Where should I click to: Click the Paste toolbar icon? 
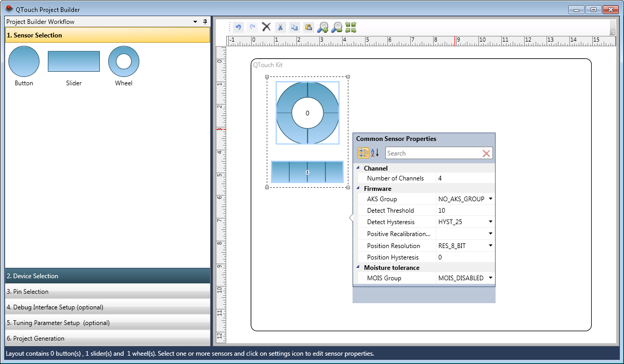coord(308,27)
